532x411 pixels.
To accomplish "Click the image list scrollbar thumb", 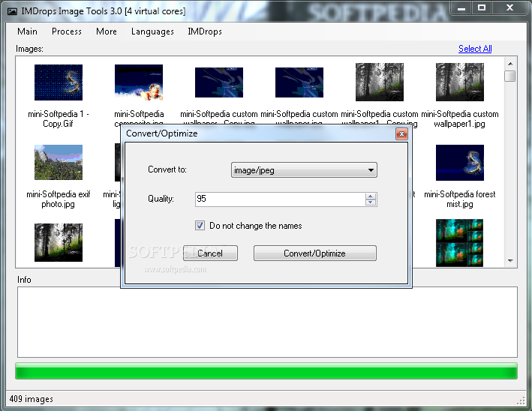I will pos(510,76).
